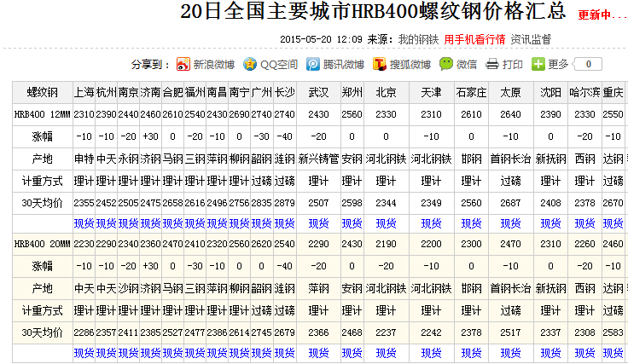
Task: Click the 太原 12MM price 2640
Action: (510, 114)
